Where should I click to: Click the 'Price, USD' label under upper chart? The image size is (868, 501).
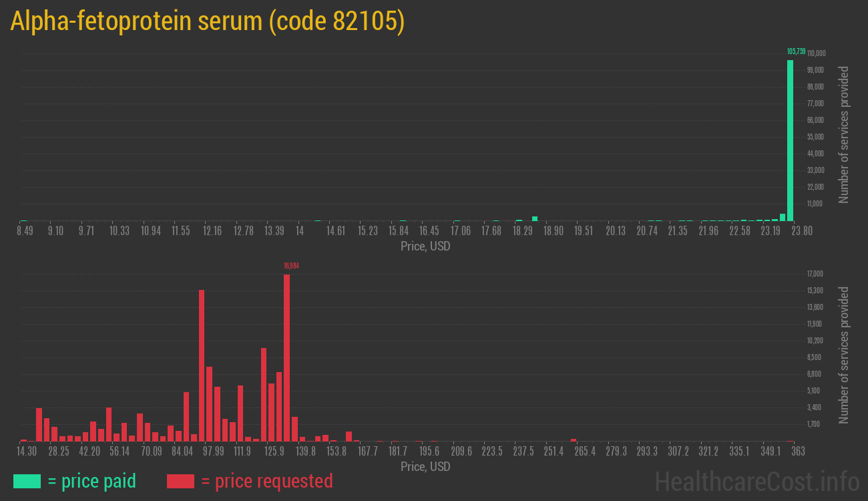point(425,246)
